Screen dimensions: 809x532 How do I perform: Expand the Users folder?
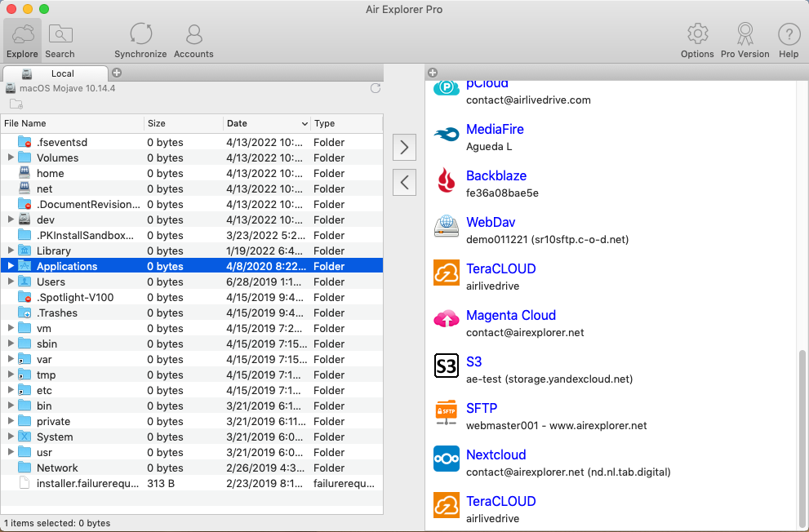(11, 282)
